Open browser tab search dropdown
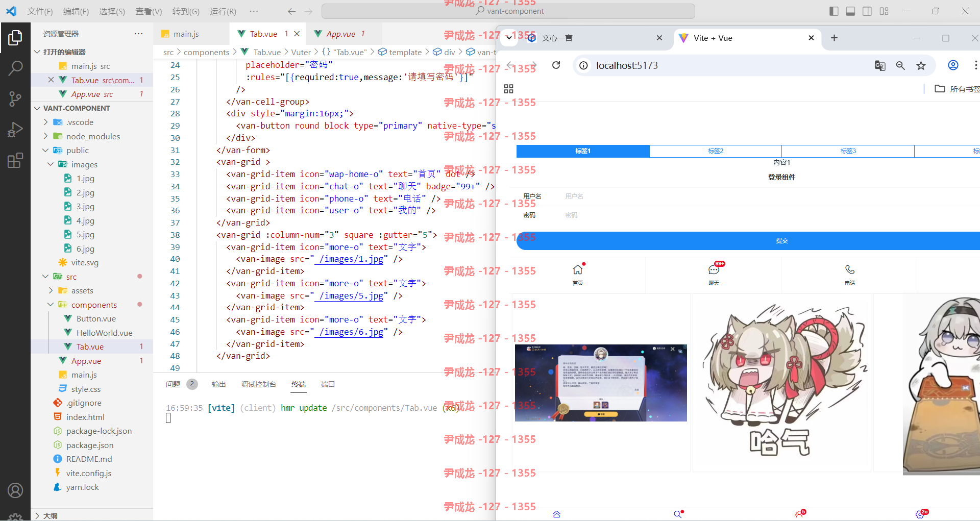 (x=508, y=38)
